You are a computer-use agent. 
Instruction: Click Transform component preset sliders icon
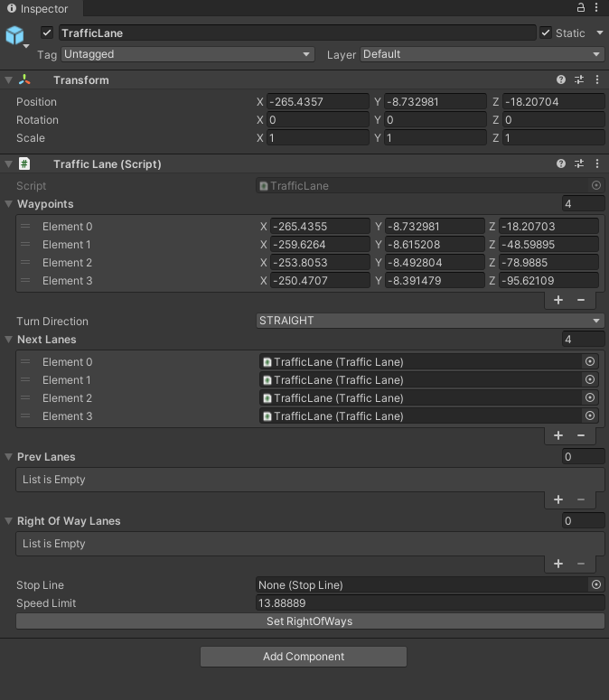pos(579,80)
